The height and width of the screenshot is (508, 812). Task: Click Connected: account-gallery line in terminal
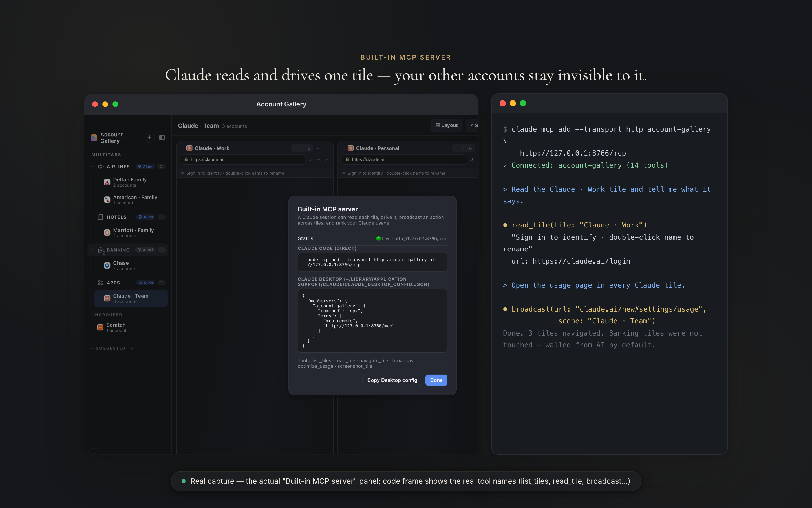click(586, 165)
